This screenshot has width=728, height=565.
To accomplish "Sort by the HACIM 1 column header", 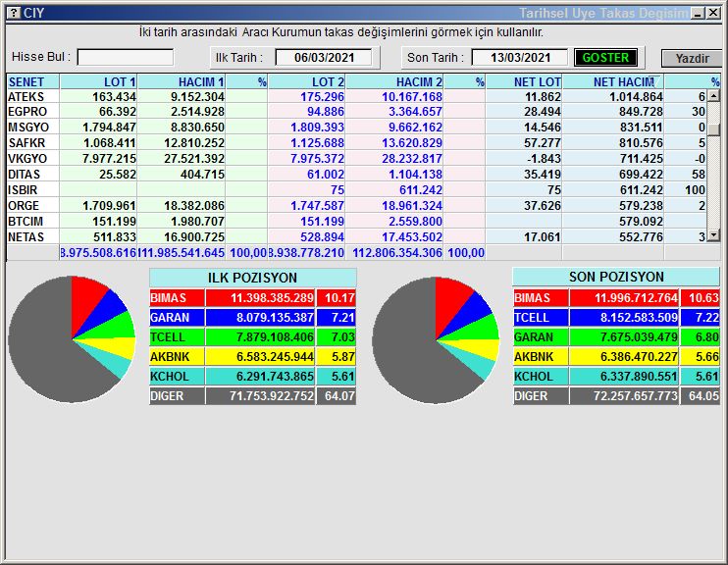I will coord(182,82).
